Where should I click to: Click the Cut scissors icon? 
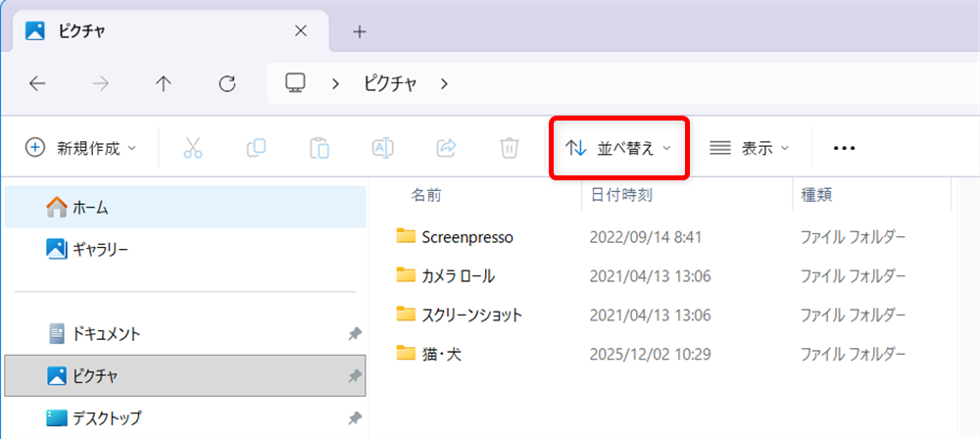(x=193, y=148)
